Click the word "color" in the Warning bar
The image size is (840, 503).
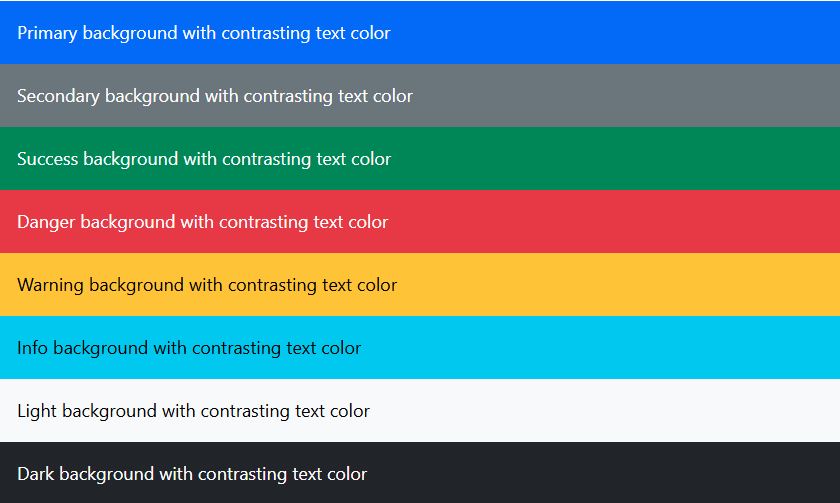[377, 285]
